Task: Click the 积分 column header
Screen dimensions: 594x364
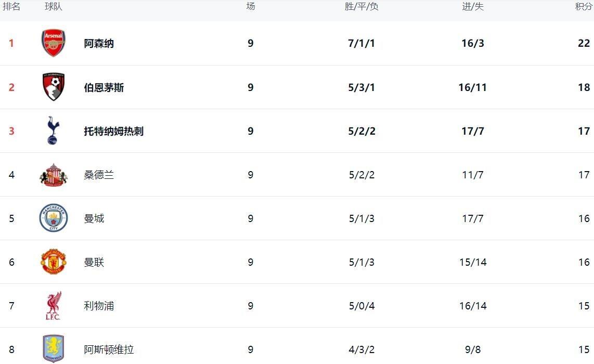Action: tap(584, 7)
